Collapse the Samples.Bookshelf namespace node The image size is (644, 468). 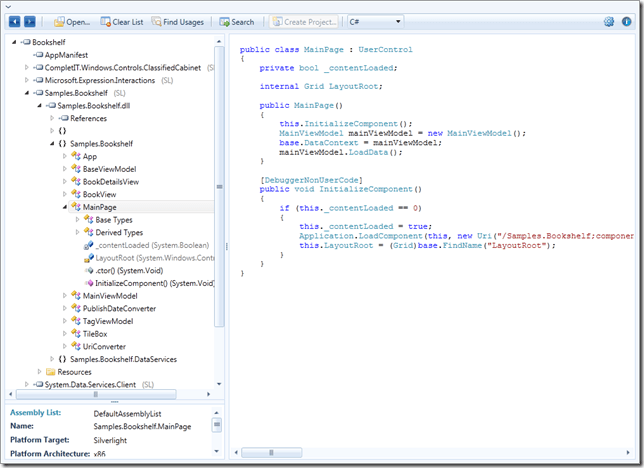click(x=52, y=144)
